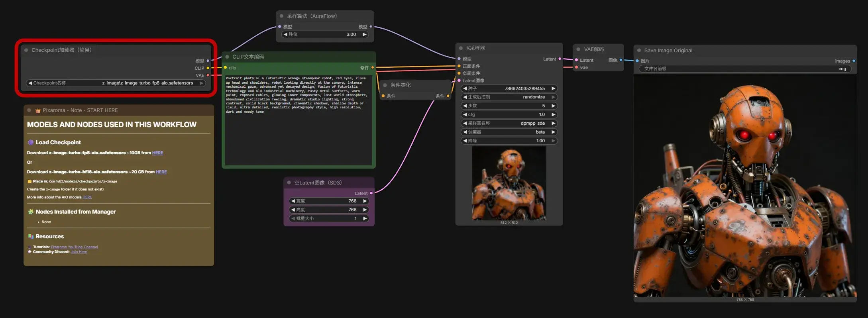Image resolution: width=868 pixels, height=318 pixels.
Task: Increase 宽度 with its right arrow
Action: click(365, 201)
